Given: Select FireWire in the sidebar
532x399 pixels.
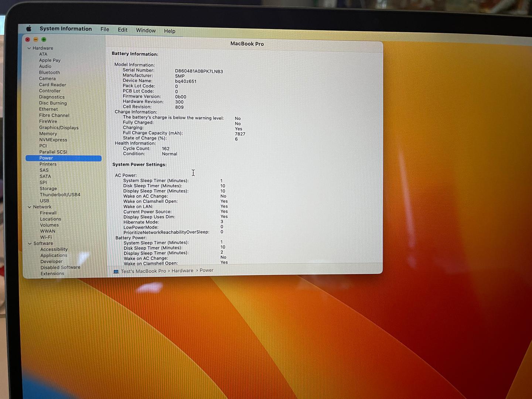Looking at the screenshot, I should click(48, 121).
